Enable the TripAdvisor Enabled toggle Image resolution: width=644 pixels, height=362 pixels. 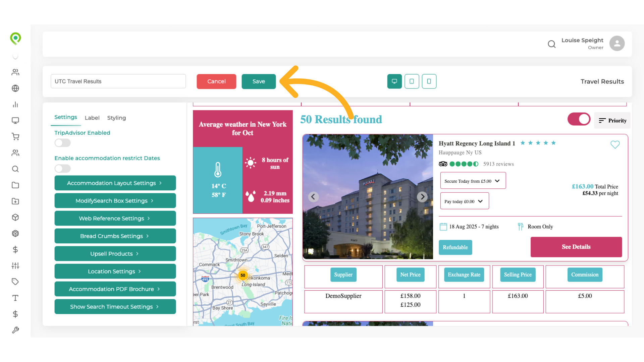(63, 143)
